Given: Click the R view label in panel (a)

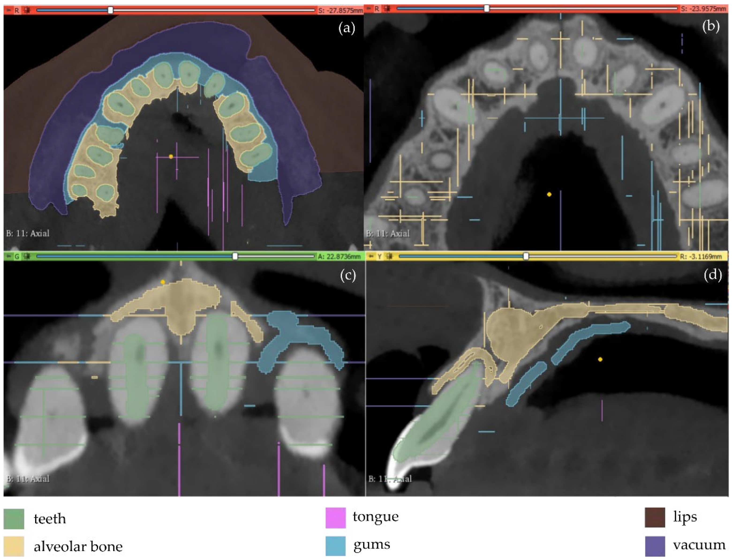Looking at the screenshot, I should point(17,10).
